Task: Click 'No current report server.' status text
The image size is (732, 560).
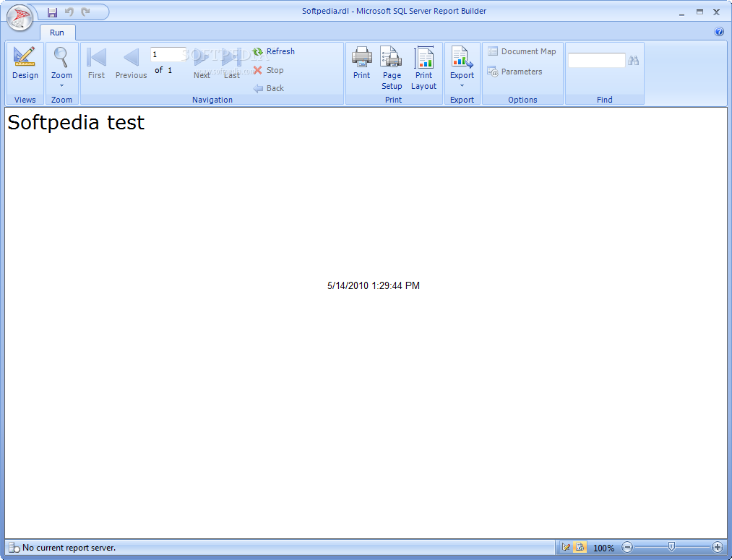Action: (x=69, y=548)
